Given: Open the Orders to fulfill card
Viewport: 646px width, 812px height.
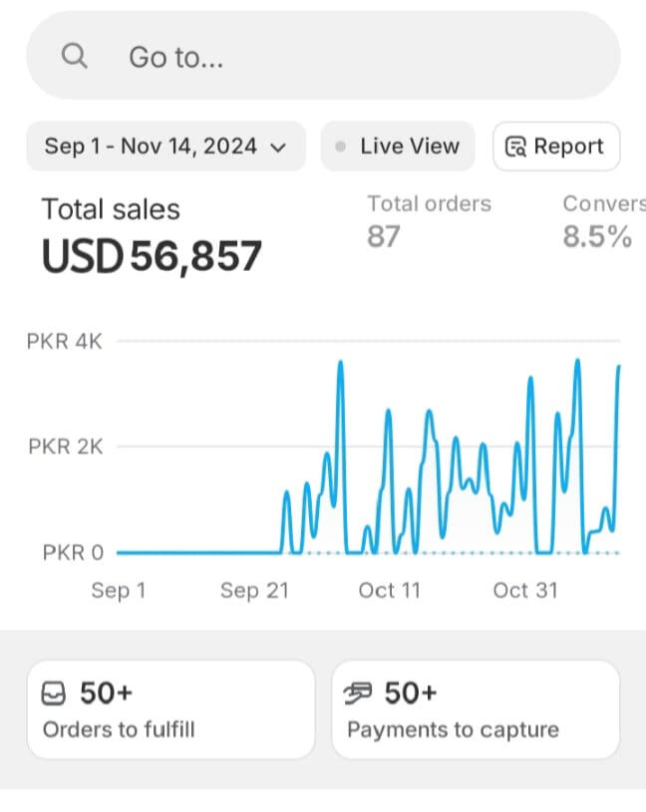Looking at the screenshot, I should pyautogui.click(x=170, y=709).
